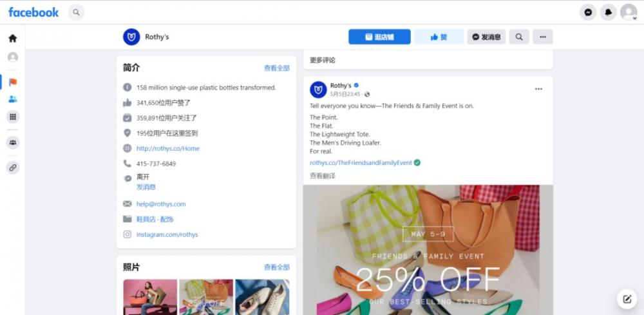
Task: Click Rothy's name in the post header
Action: tap(341, 86)
